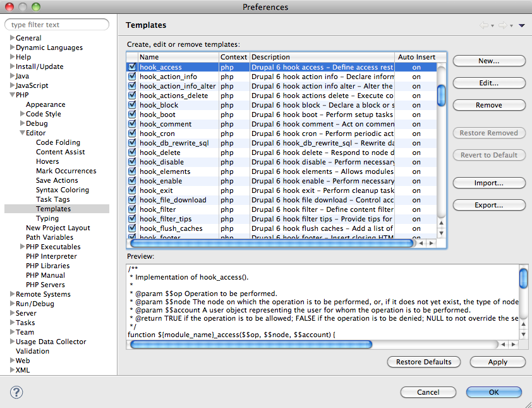This screenshot has width=532, height=408.
Task: Click Restore Defaults button
Action: point(424,362)
